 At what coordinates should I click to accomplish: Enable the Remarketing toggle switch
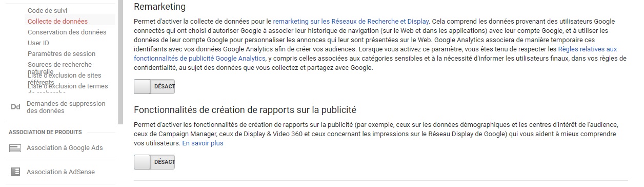pos(154,86)
